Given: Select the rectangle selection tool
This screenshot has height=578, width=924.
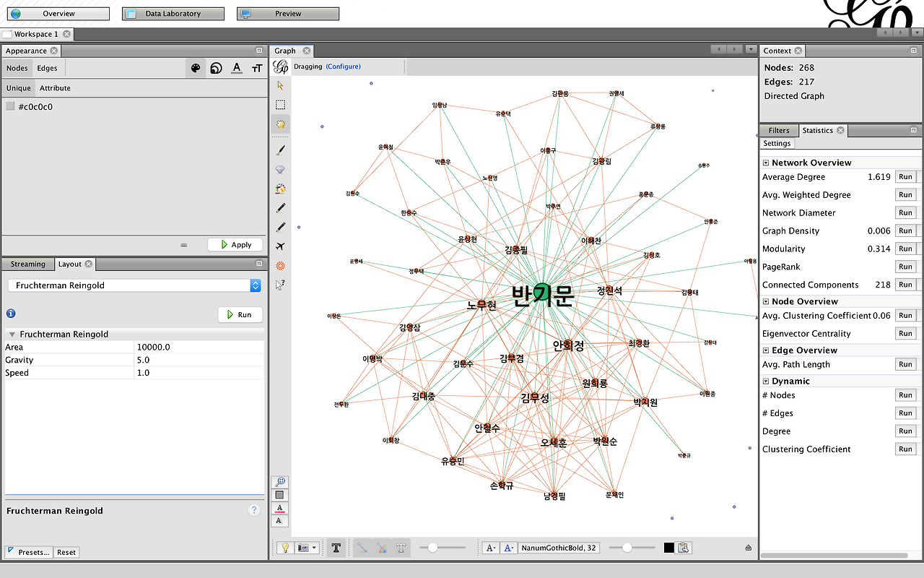Looking at the screenshot, I should click(281, 105).
